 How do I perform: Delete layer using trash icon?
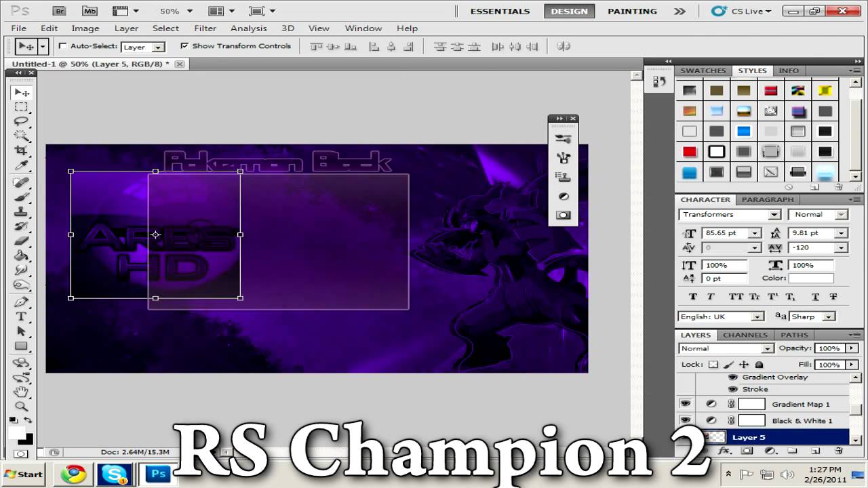click(839, 451)
